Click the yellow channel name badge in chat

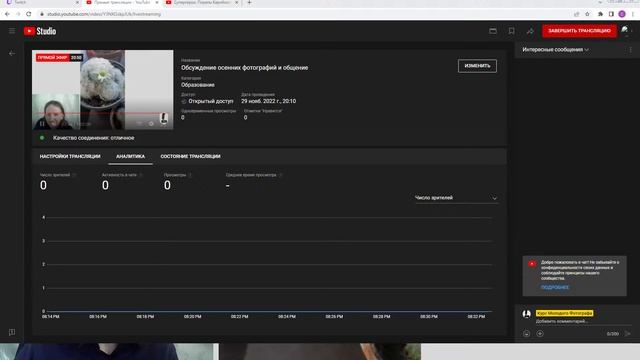click(564, 313)
